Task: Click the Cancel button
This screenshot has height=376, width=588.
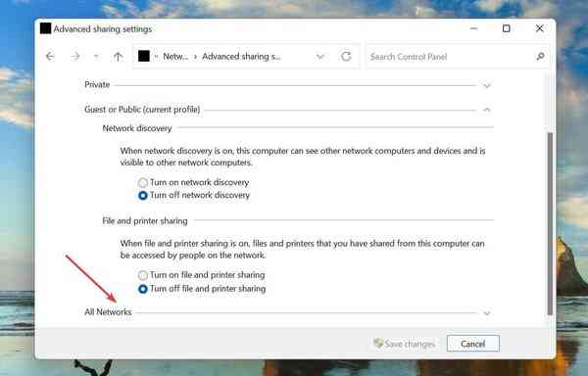Action: click(x=473, y=344)
